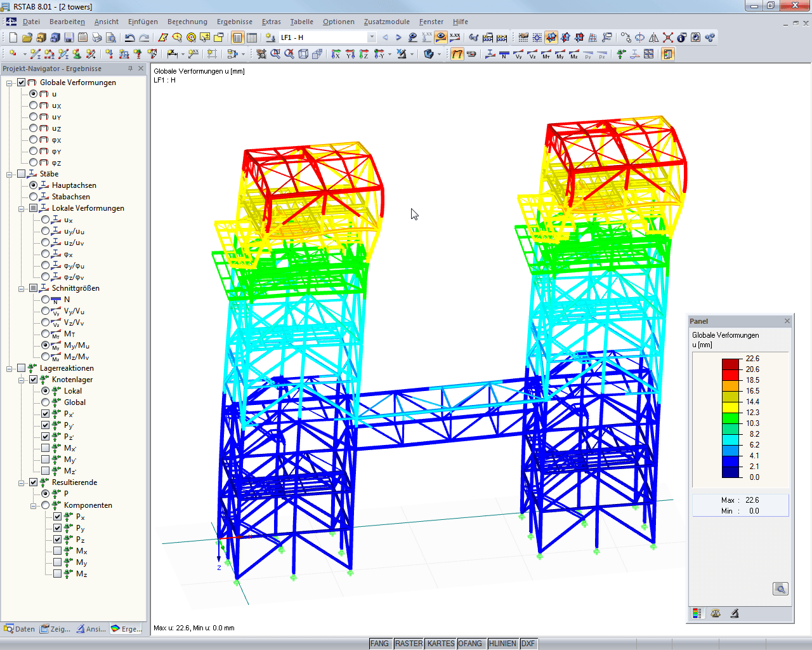The height and width of the screenshot is (650, 812).
Task: Show torsional moment MT toolbar icon
Action: pyautogui.click(x=546, y=54)
